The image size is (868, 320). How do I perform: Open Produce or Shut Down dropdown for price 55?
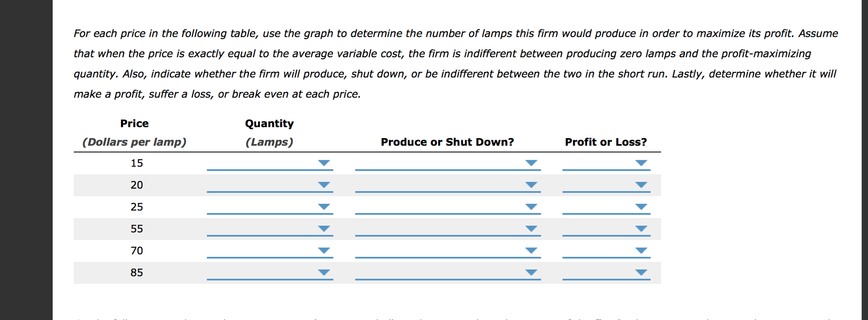(531, 229)
